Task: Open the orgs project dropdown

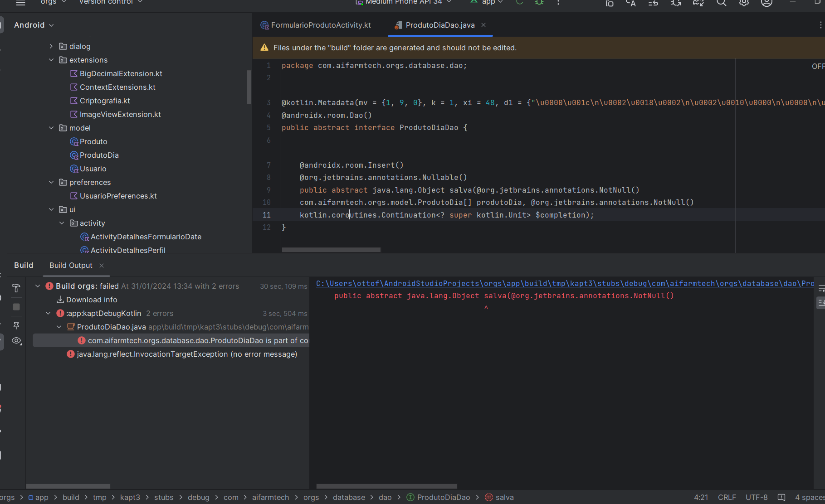Action: coord(53,2)
